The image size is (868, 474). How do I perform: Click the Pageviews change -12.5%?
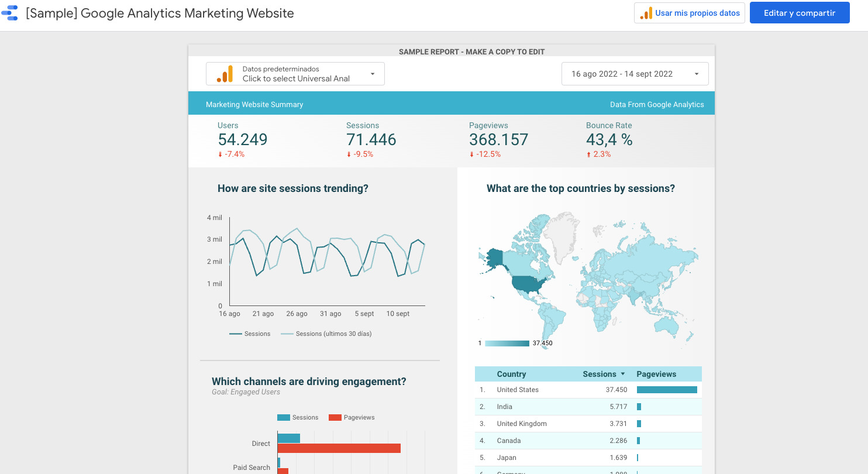485,154
